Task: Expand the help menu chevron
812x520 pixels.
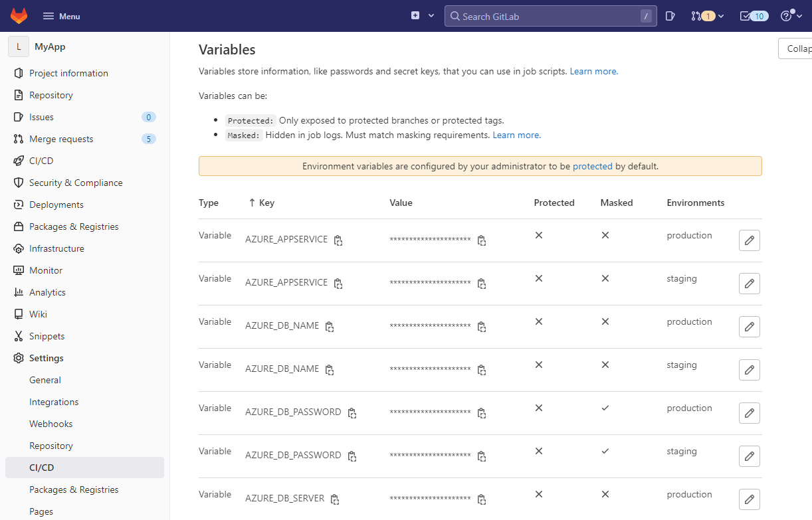Action: pos(798,17)
